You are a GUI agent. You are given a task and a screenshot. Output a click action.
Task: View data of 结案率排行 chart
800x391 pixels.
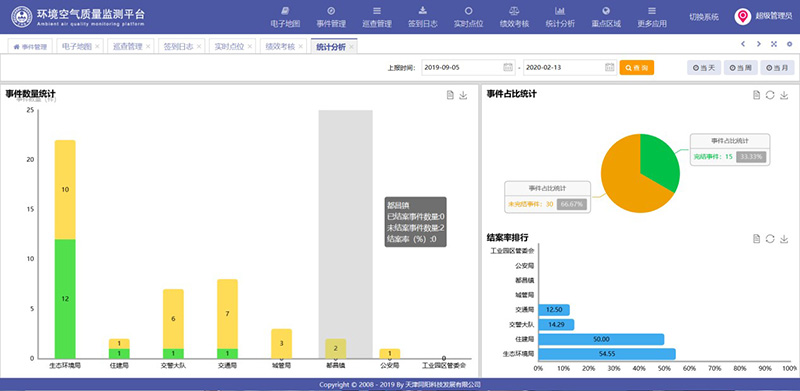[757, 238]
